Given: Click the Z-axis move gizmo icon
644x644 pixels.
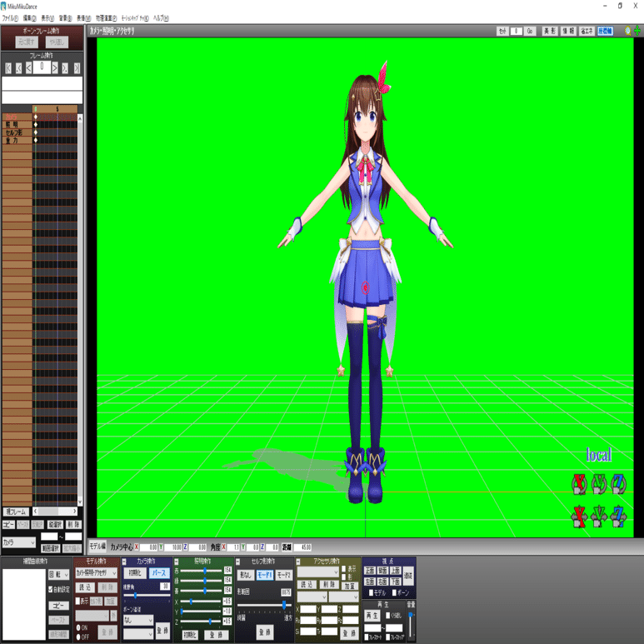Looking at the screenshot, I should [618, 517].
